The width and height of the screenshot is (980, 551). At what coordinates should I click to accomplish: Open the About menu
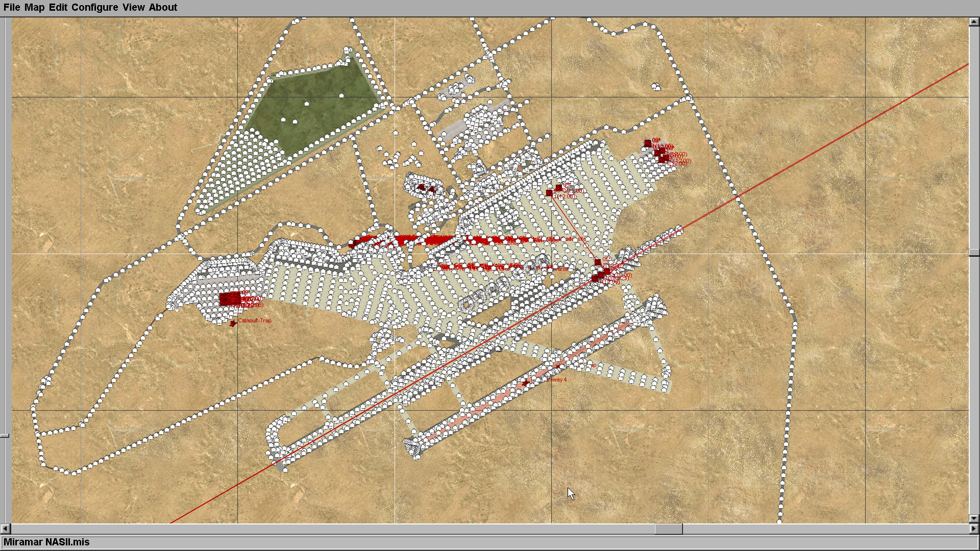click(163, 7)
